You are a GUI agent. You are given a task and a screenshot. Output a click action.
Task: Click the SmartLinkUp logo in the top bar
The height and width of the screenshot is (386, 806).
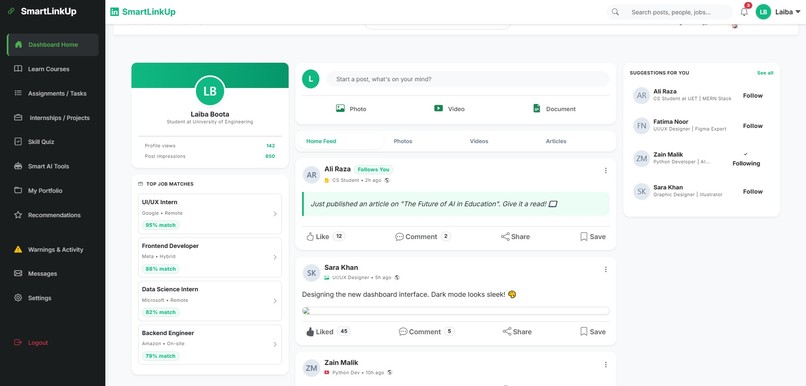pos(143,12)
